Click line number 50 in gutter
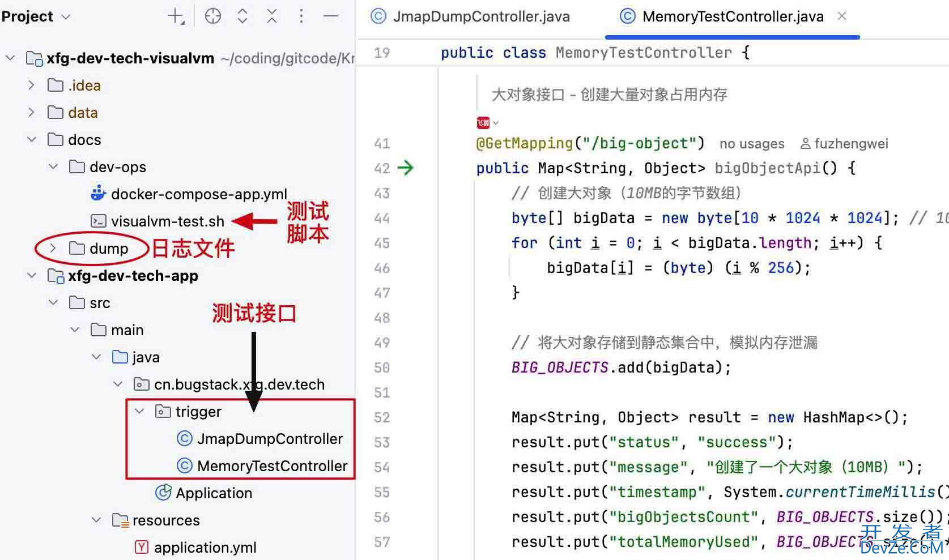Screen dimensions: 949x560 [x=382, y=367]
